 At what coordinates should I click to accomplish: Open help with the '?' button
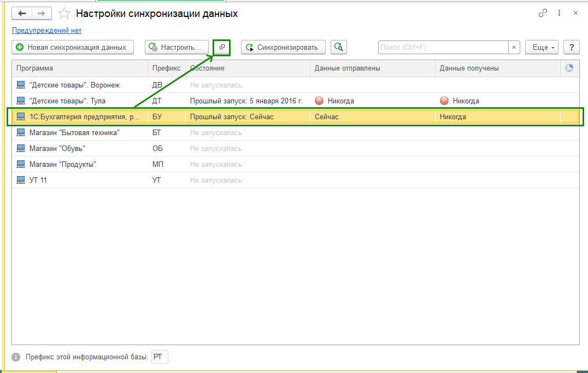(572, 47)
